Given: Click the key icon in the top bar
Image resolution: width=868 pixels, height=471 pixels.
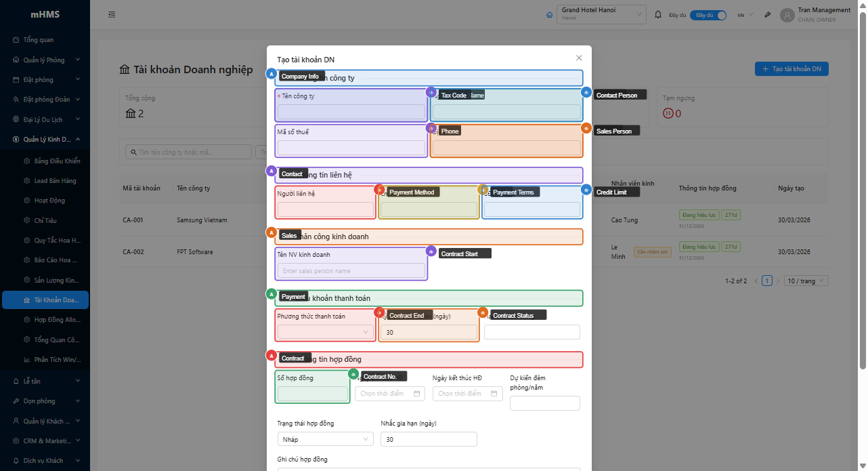Looking at the screenshot, I should click(767, 15).
